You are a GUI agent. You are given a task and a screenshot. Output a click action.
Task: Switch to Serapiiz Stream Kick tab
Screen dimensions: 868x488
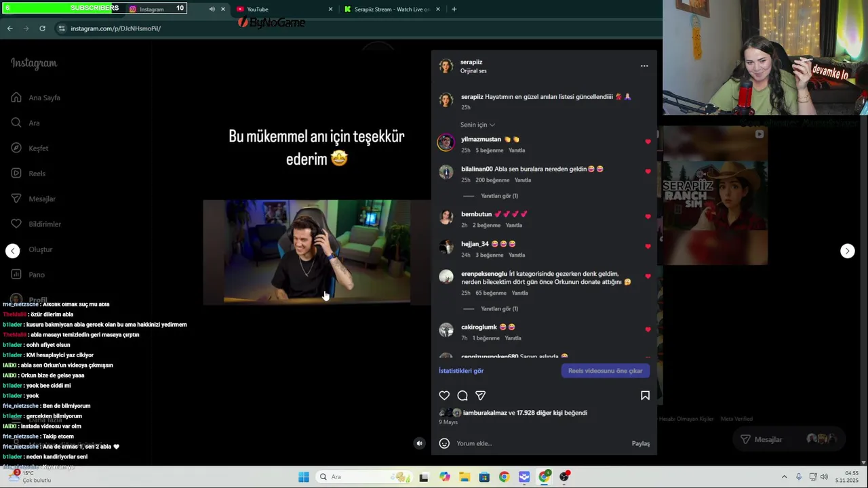pos(392,9)
